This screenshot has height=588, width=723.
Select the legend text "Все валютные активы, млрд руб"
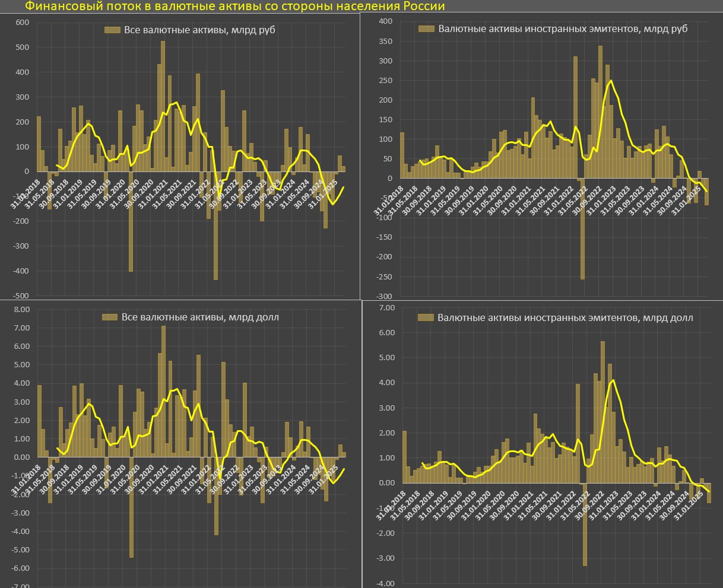[x=199, y=30]
